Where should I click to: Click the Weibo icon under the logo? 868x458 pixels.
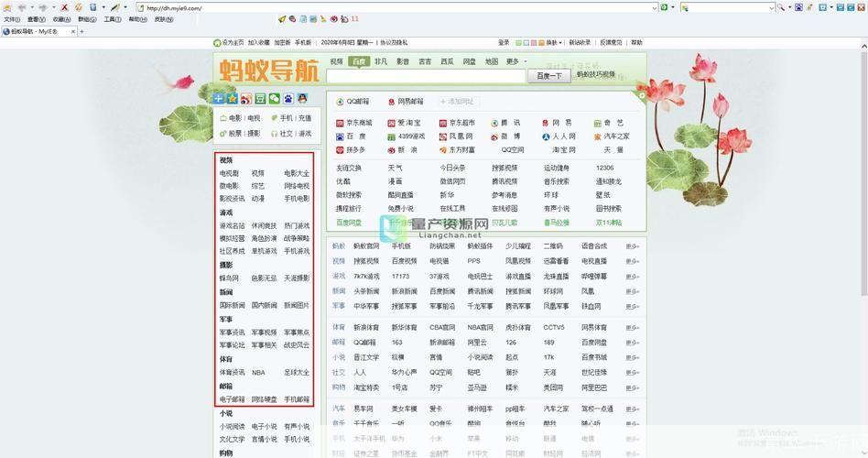click(x=245, y=99)
